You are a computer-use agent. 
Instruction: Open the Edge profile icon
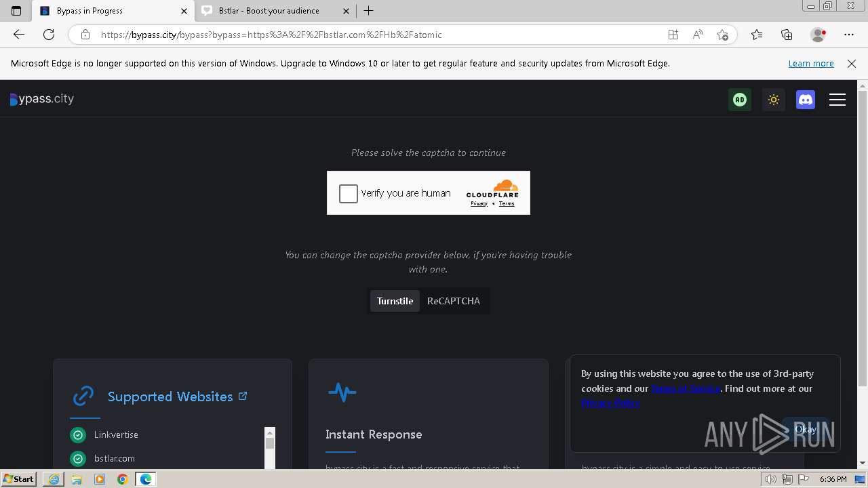[x=818, y=35]
